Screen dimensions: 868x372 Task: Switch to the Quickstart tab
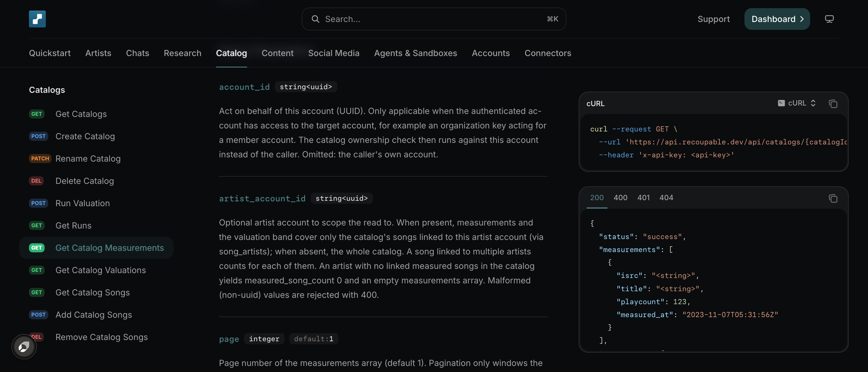[x=50, y=53]
